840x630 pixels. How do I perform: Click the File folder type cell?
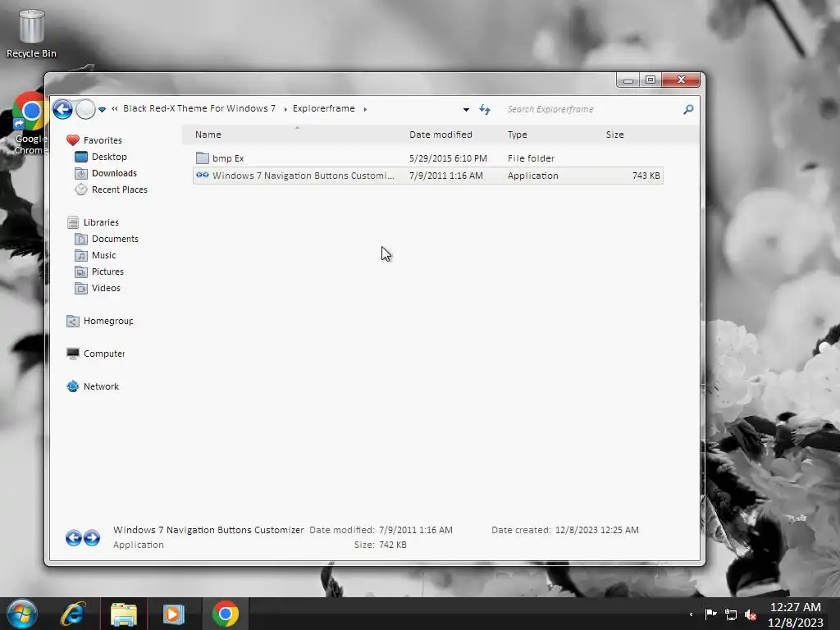pyautogui.click(x=531, y=158)
